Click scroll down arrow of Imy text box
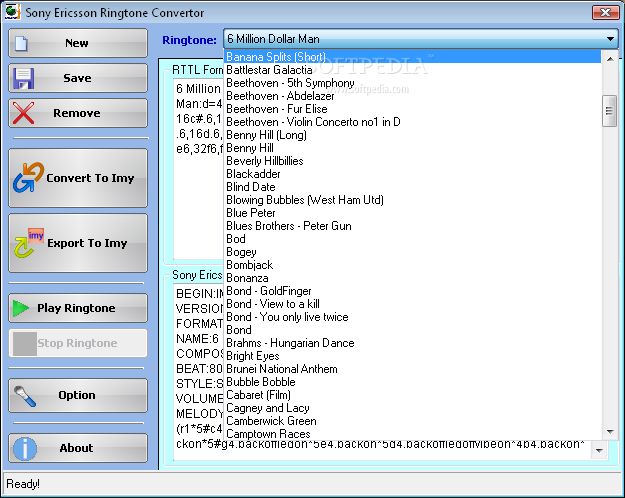Screen dimensions: 625x498 (599, 451)
